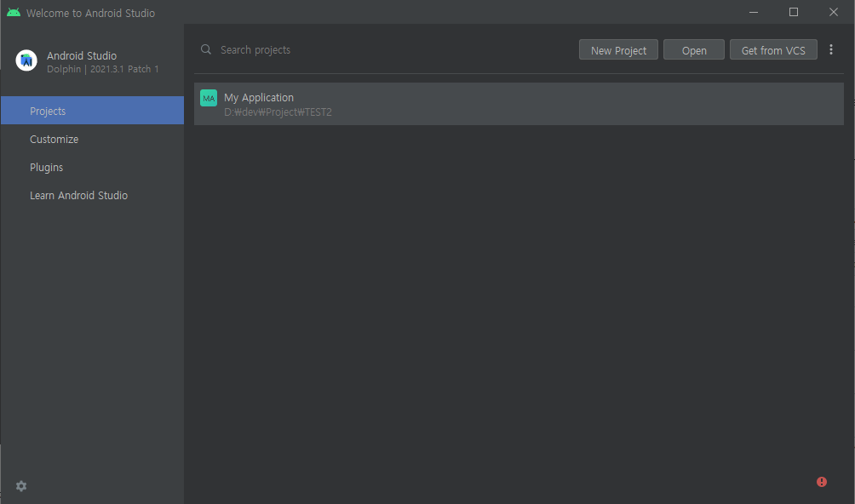
Task: Click the Android Studio logo avatar
Action: (x=26, y=60)
